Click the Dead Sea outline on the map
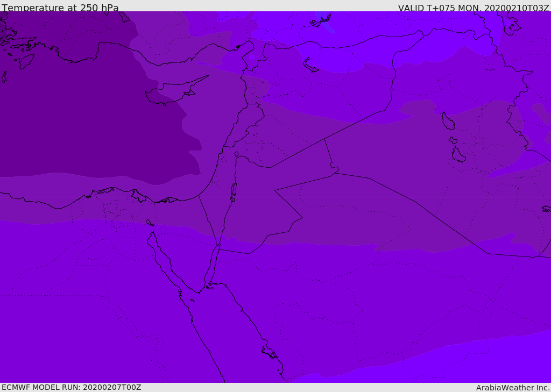Image resolution: width=551 pixels, height=392 pixels. coord(234,192)
